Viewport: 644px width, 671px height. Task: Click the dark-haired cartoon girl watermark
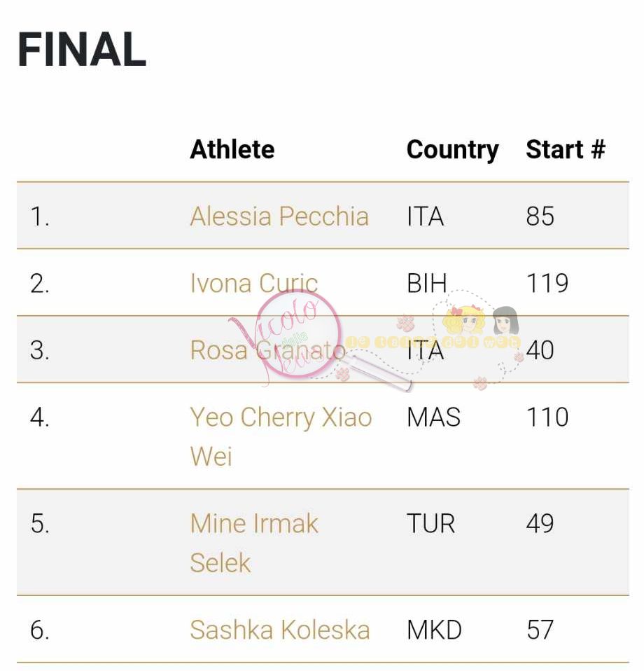coord(506,320)
